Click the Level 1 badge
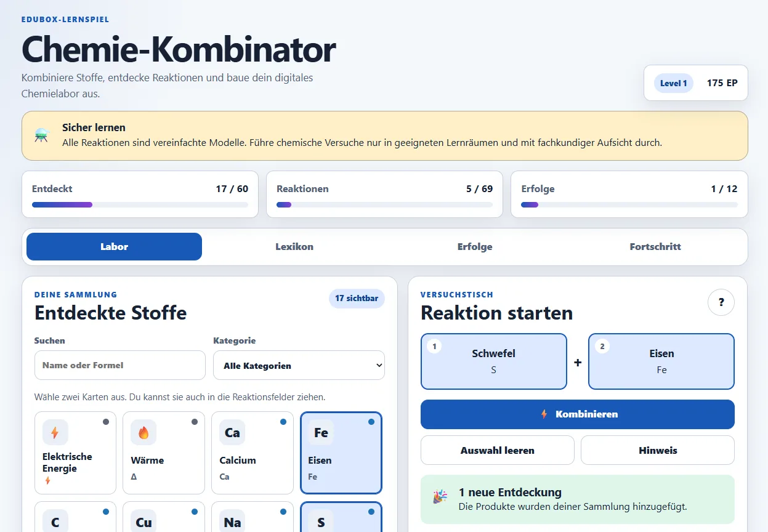Viewport: 768px width, 532px height. tap(674, 83)
